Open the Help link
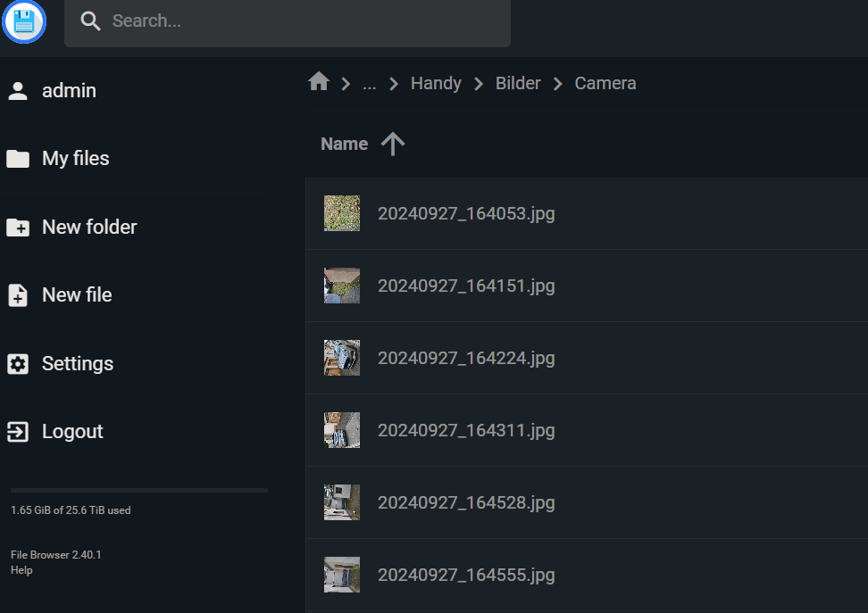Viewport: 868px width, 613px height. point(21,570)
